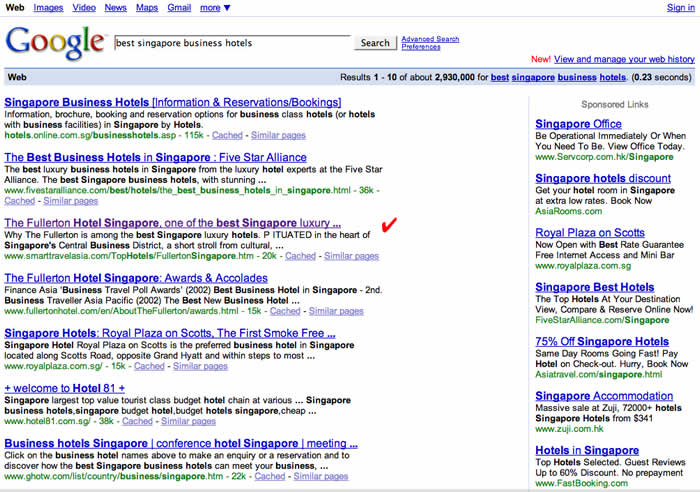The width and height of the screenshot is (700, 492).
Task: Click the Google logo
Action: 55,42
